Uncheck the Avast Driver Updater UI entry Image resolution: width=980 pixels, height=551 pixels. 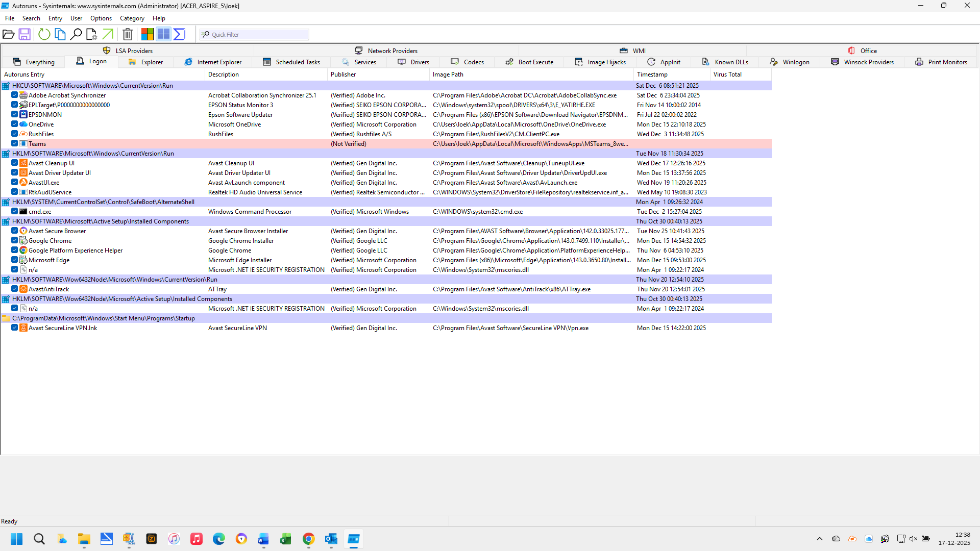[x=15, y=172]
